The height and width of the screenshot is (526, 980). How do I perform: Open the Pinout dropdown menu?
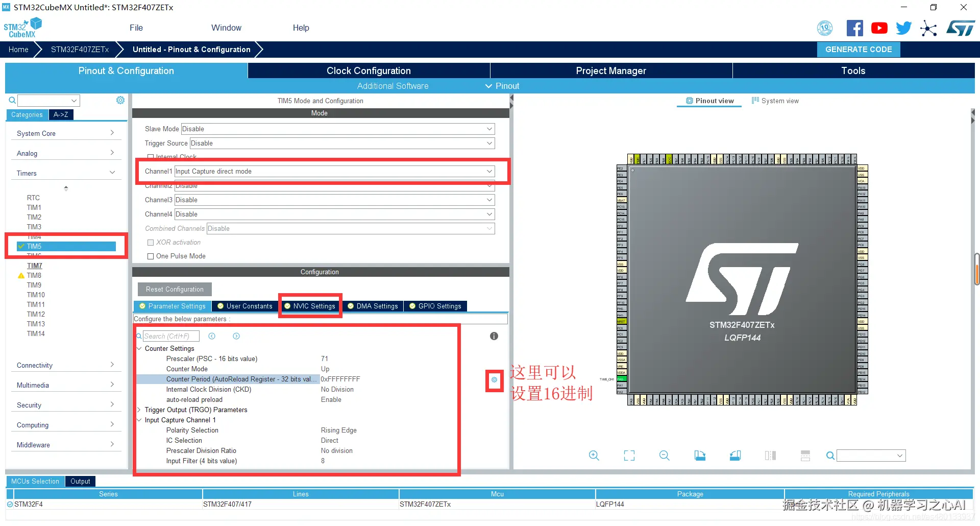(502, 86)
